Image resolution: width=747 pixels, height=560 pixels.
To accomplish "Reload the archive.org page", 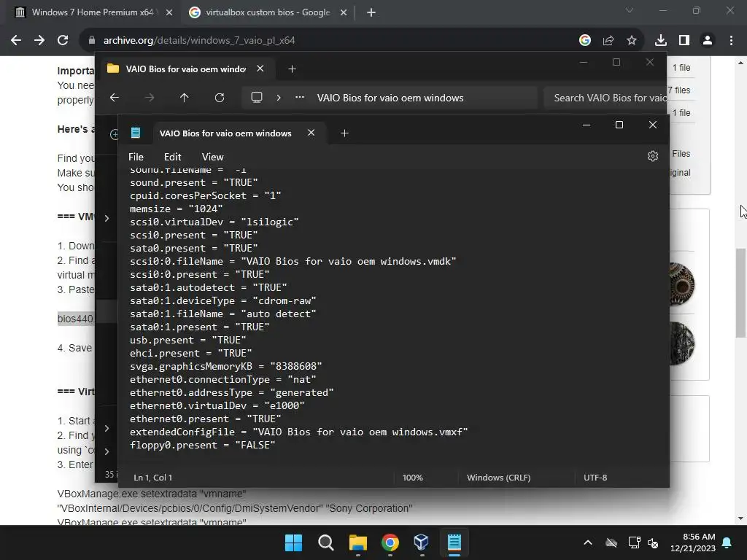I will click(x=63, y=41).
